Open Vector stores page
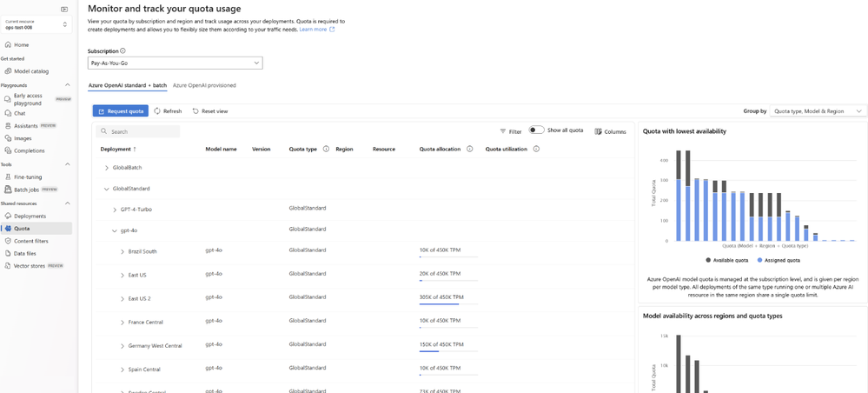The image size is (868, 393). tap(30, 266)
